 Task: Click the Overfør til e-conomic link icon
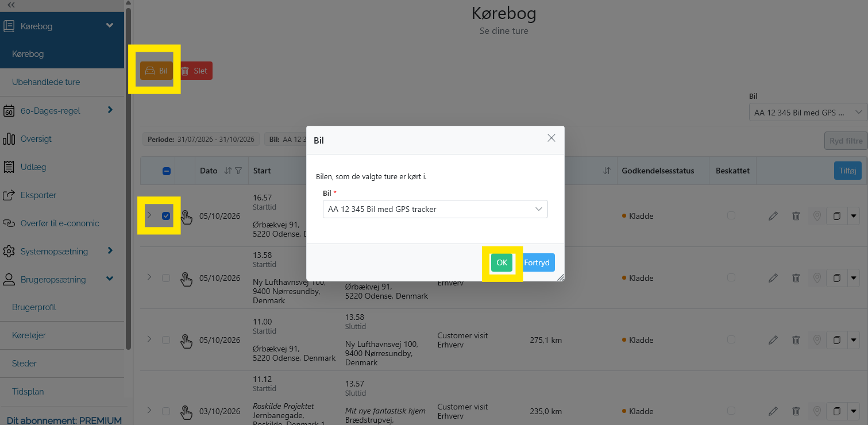click(x=9, y=223)
